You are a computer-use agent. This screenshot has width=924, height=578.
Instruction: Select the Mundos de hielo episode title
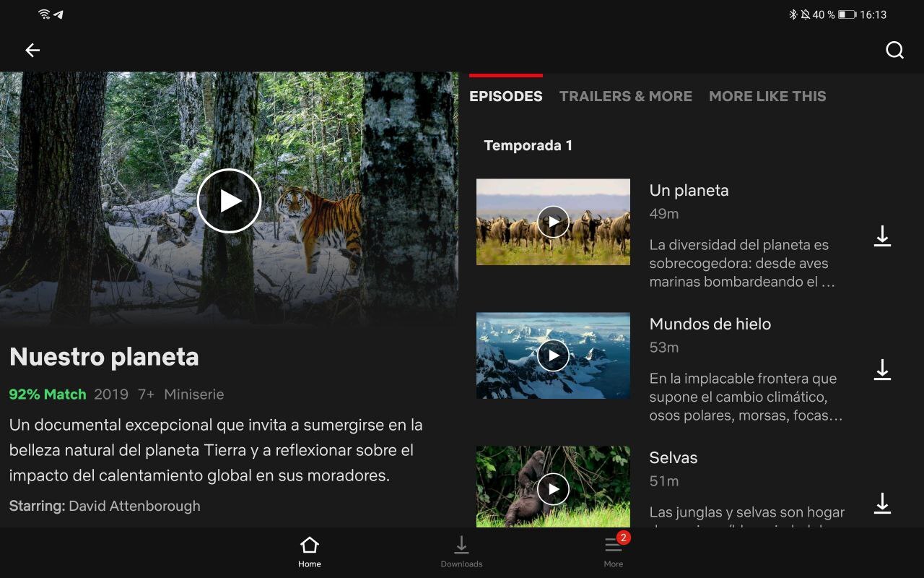click(x=710, y=324)
